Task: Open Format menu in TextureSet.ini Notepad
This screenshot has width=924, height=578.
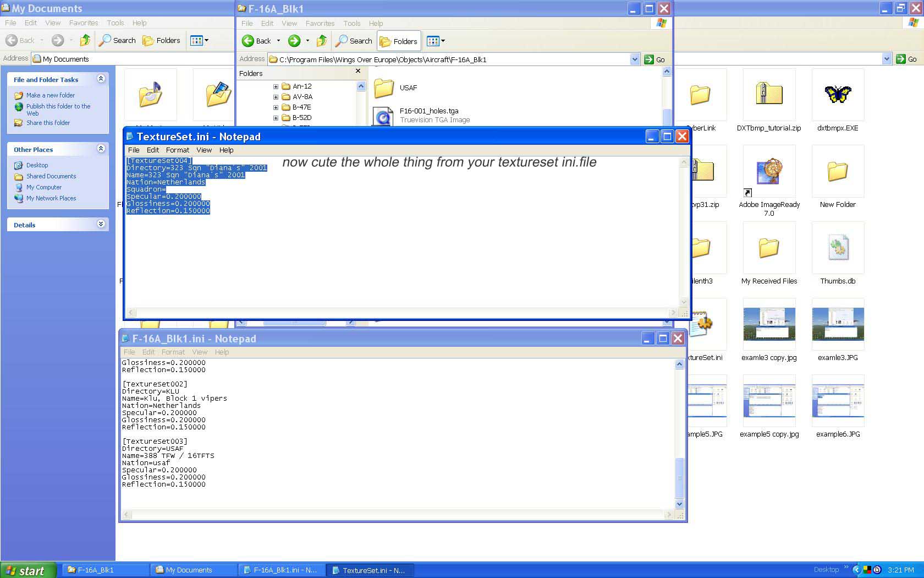Action: (x=178, y=150)
